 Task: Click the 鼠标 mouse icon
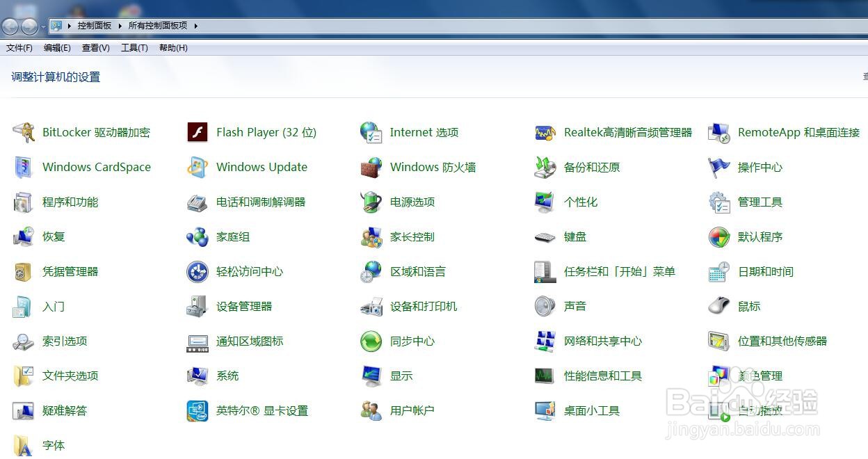click(x=719, y=306)
